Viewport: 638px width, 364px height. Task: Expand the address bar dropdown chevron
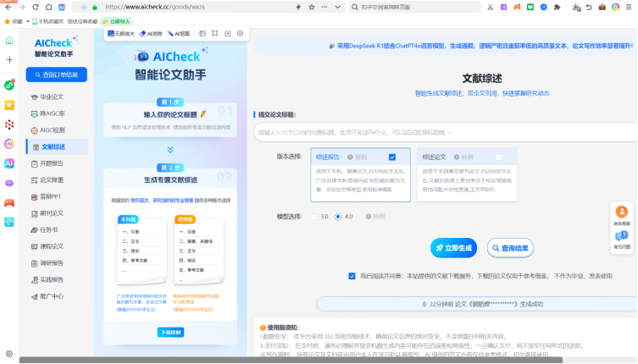click(338, 7)
